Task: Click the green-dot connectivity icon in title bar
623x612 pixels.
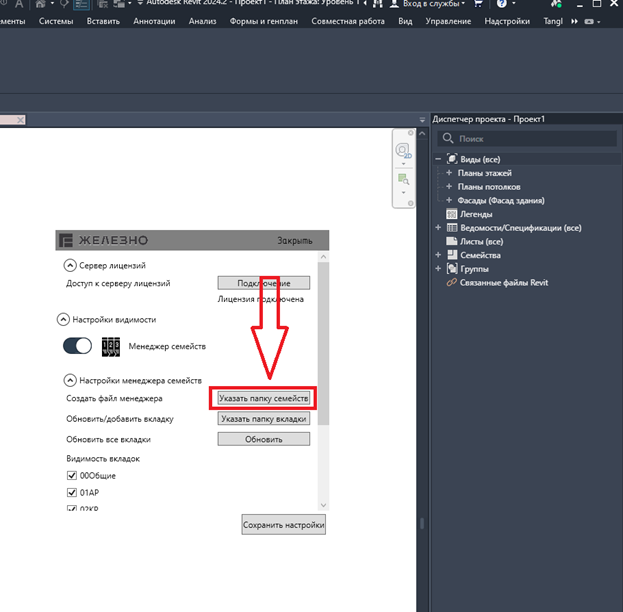Action: [x=556, y=4]
